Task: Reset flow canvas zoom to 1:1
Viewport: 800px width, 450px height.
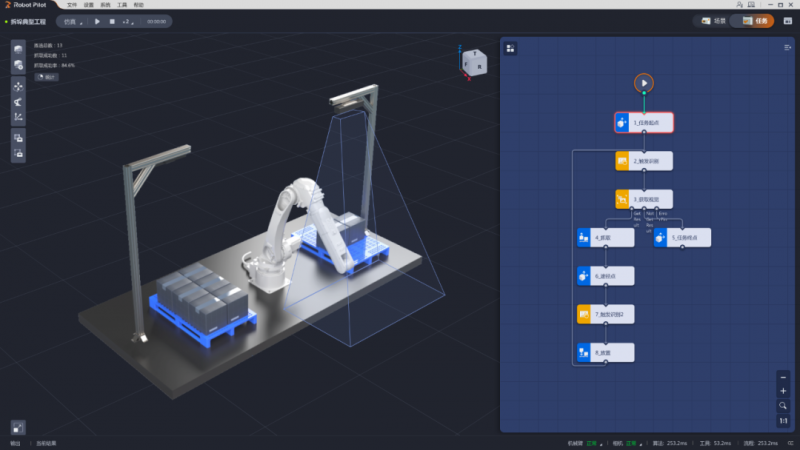Action: click(x=783, y=421)
